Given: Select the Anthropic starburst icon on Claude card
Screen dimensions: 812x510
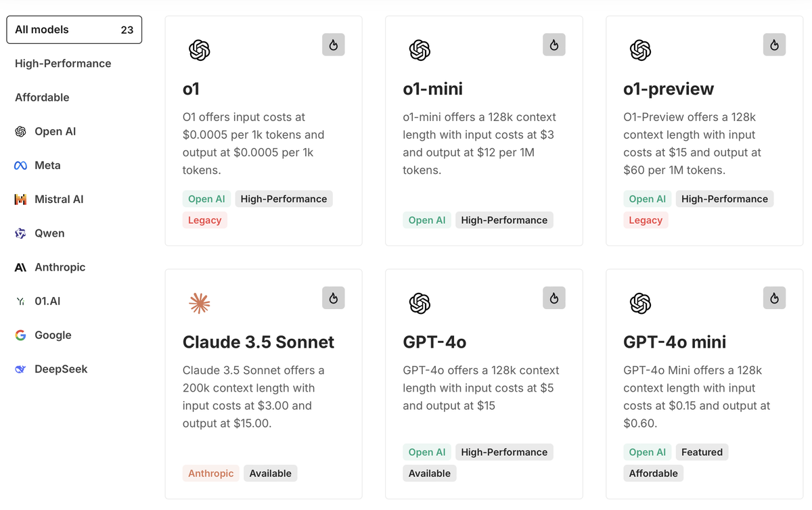Looking at the screenshot, I should [x=199, y=303].
